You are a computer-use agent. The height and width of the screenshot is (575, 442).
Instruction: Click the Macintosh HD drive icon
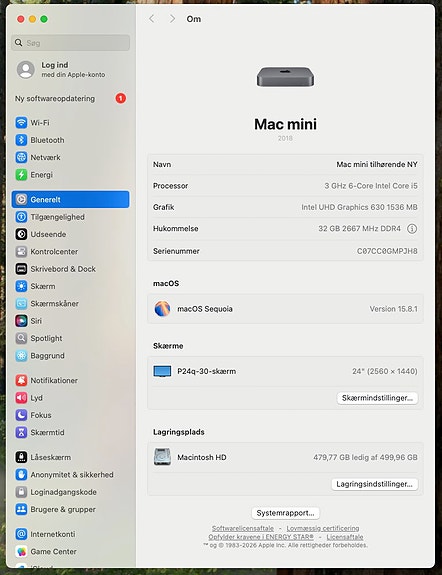(x=162, y=457)
